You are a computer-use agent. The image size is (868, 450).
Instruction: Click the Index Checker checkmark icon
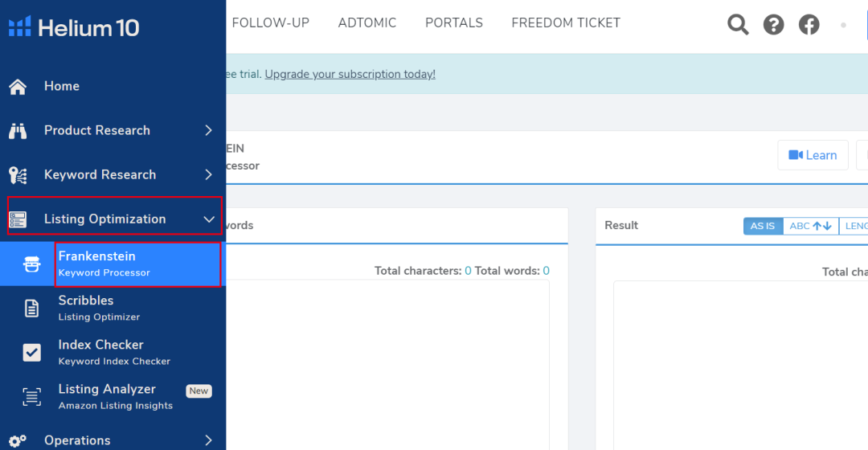(x=31, y=353)
